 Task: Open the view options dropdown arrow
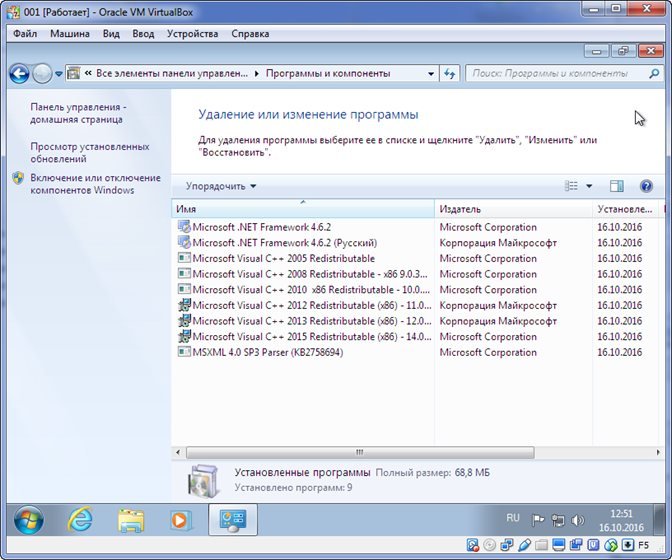coord(589,186)
